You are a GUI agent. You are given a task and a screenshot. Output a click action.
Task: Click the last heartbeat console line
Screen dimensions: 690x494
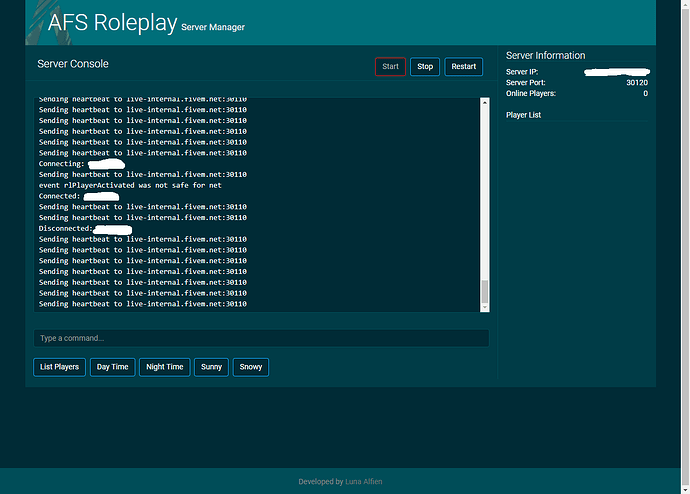143,304
